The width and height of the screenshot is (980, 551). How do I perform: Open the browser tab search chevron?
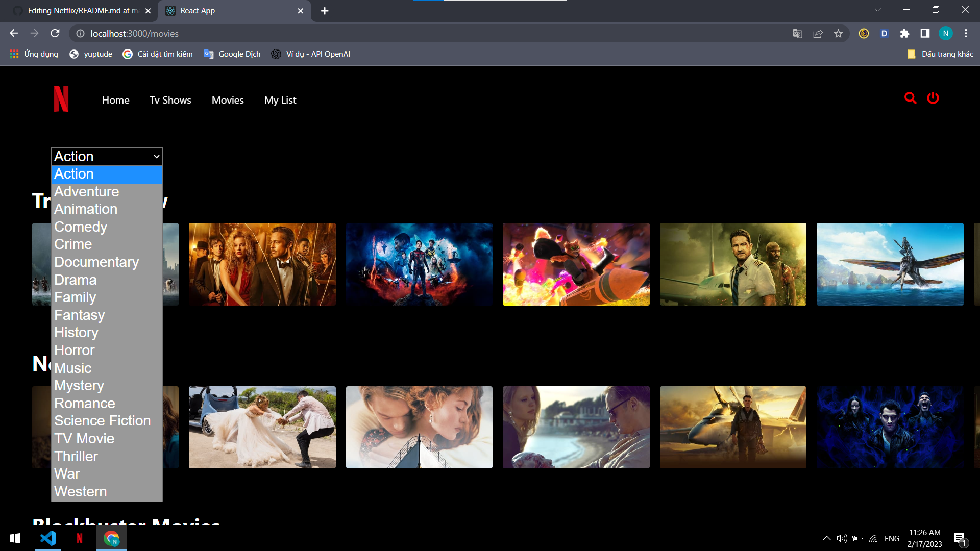coord(877,9)
